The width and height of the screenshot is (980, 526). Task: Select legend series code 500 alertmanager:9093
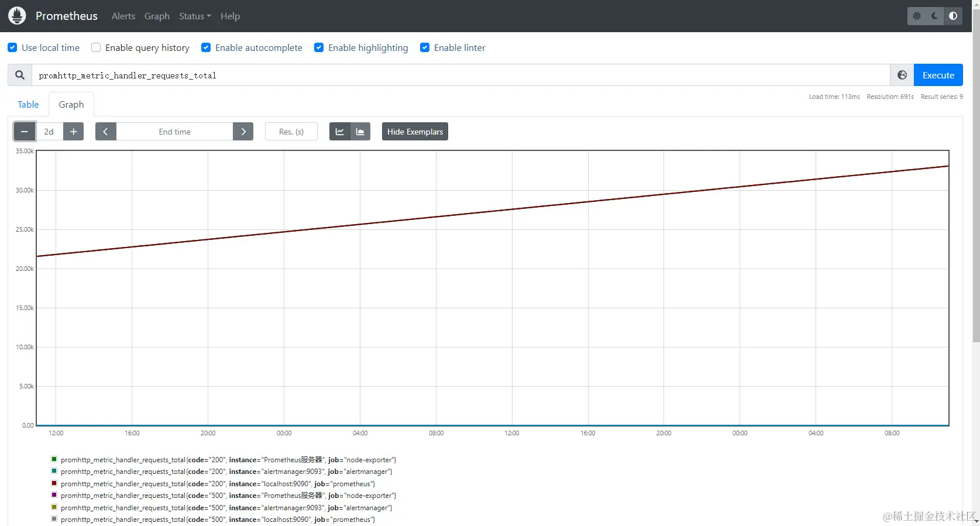pos(226,508)
